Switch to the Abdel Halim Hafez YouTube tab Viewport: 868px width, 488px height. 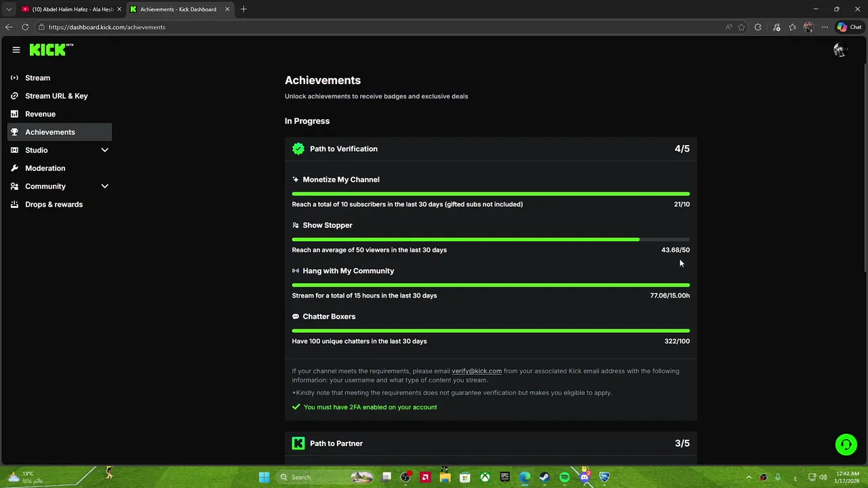(x=71, y=9)
